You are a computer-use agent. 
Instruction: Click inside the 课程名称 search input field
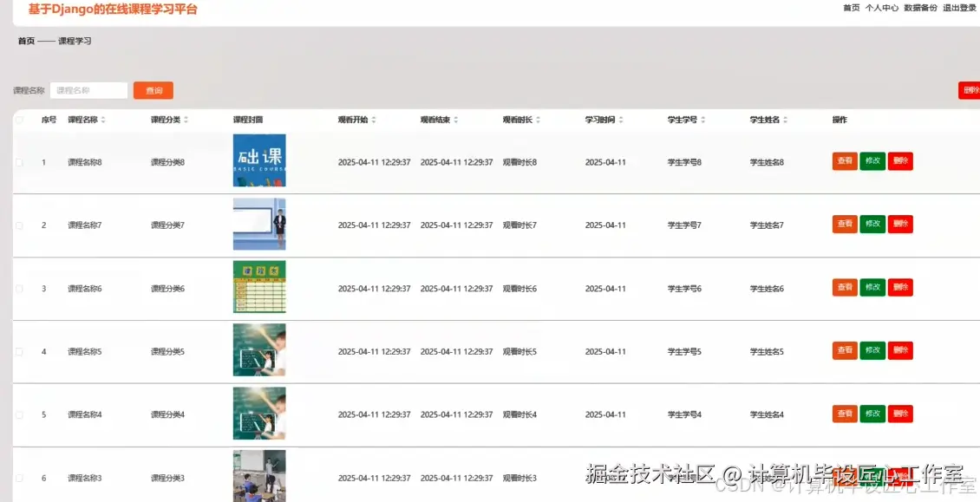(x=88, y=89)
